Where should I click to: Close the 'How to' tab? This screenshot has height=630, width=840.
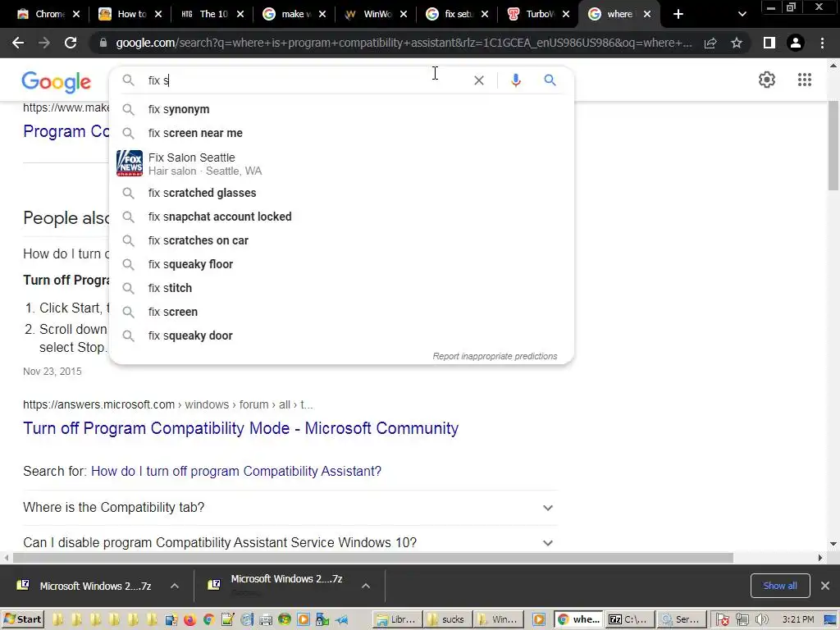coord(158,15)
